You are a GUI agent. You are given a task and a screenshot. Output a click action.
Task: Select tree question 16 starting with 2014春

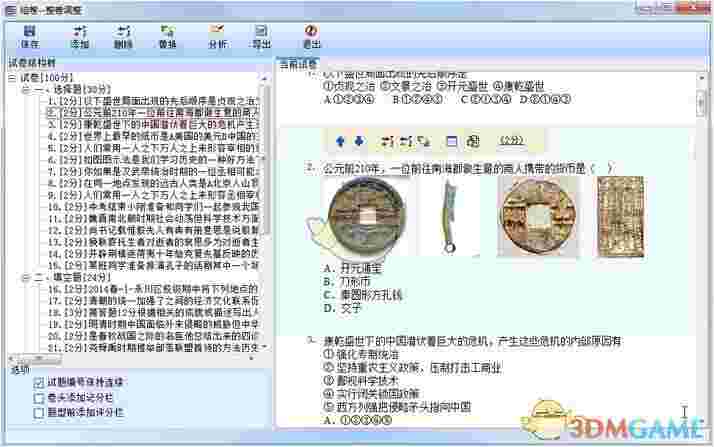pos(153,289)
